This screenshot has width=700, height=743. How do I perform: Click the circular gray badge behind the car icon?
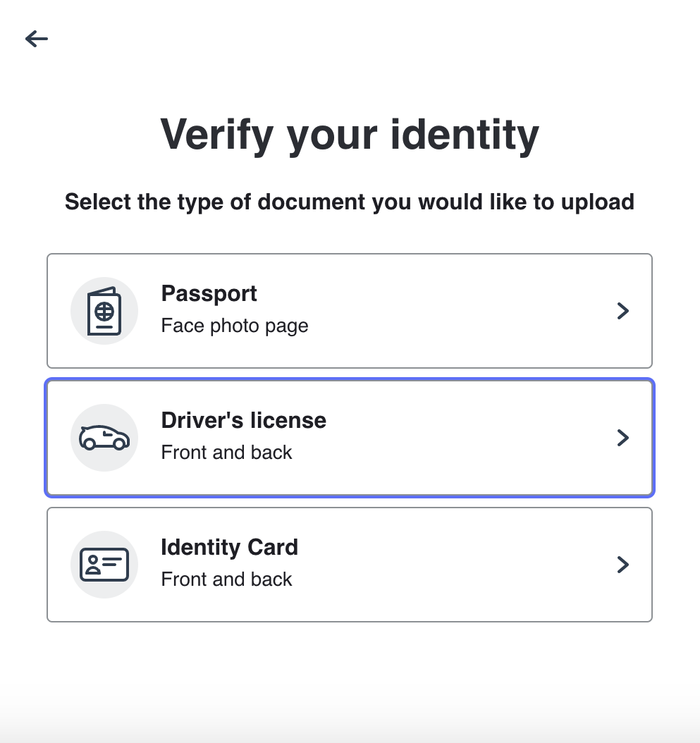coord(104,438)
